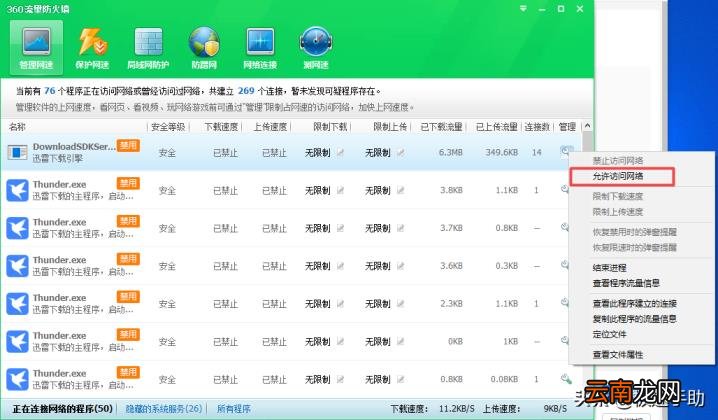This screenshot has width=718, height=420.
Task: Launch the 测网速 speed test
Action: [315, 48]
